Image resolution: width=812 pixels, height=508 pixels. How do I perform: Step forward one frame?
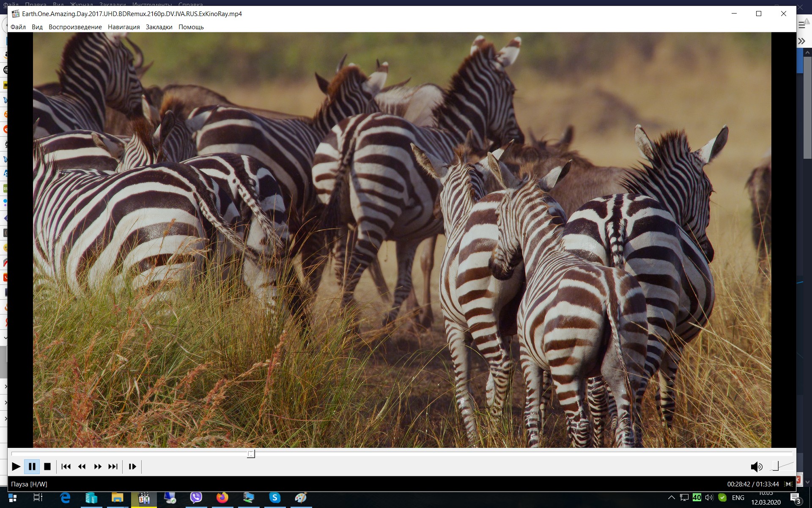[132, 467]
